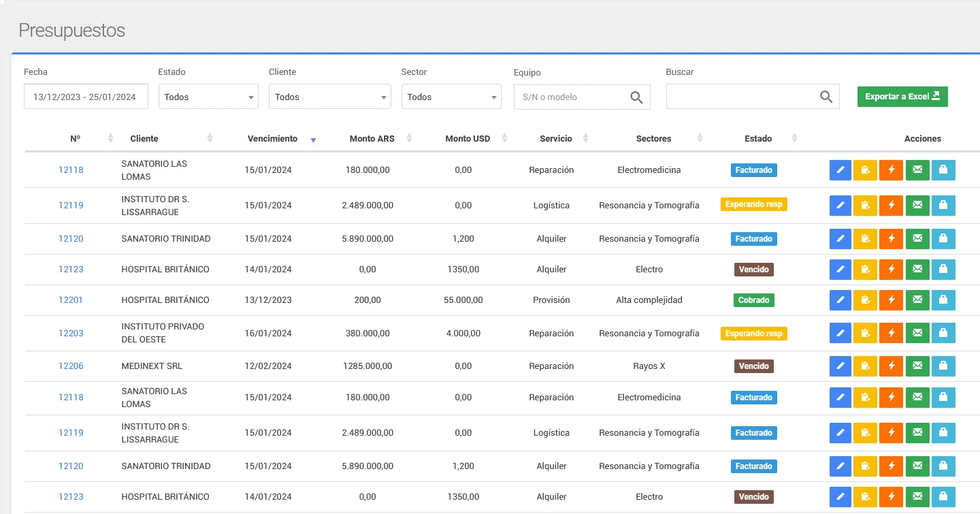Click the Rayos X sector cell

[x=649, y=366]
